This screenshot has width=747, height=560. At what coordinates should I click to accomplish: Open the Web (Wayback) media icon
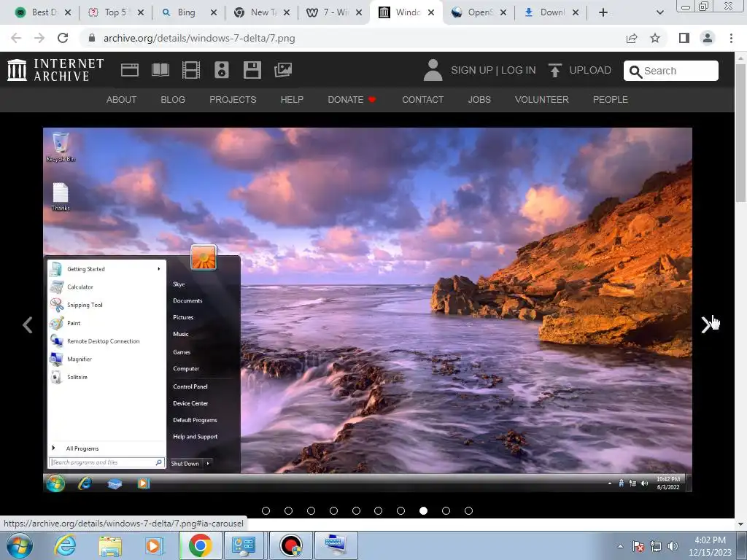[130, 70]
